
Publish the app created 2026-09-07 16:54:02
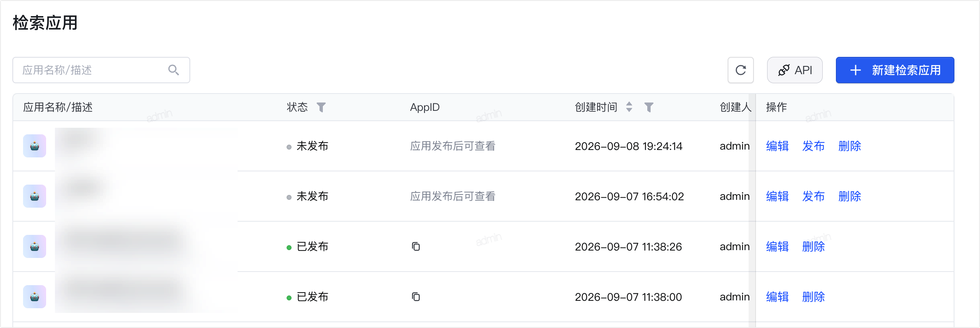tap(814, 196)
